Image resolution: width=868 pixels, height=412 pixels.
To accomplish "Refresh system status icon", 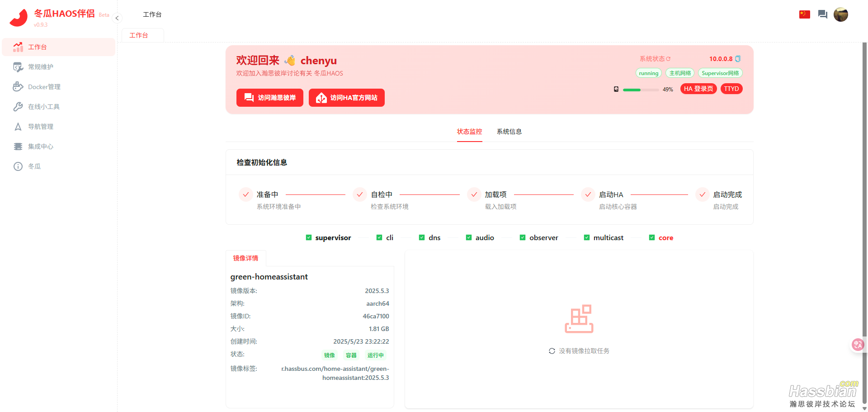I will 668,59.
